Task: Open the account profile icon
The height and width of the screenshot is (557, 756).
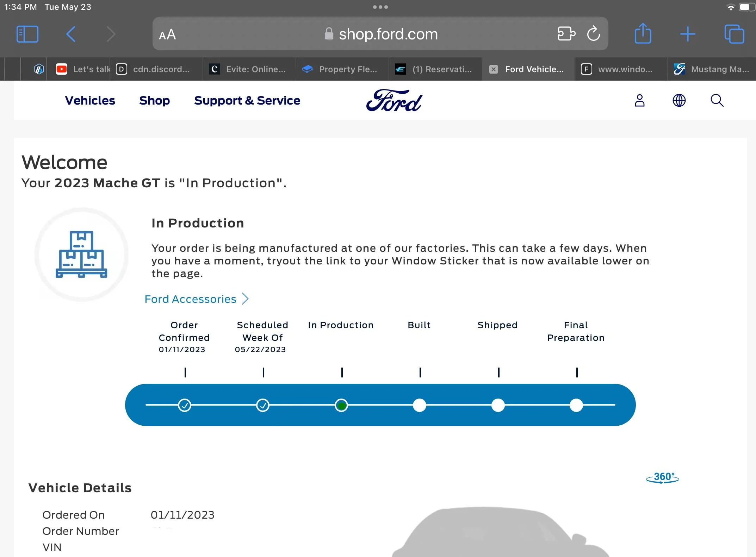Action: point(640,100)
